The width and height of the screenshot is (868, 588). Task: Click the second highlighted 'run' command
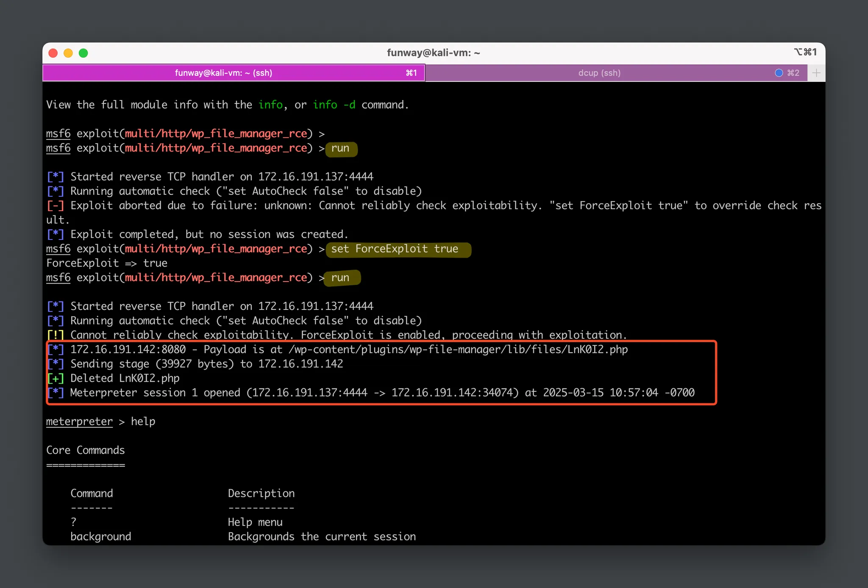click(x=340, y=278)
